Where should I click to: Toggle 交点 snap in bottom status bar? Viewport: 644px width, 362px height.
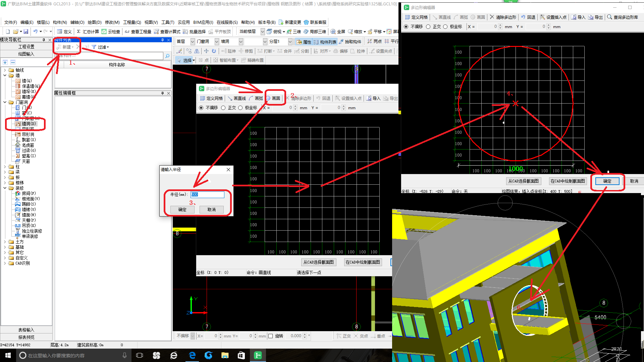pyautogui.click(x=361, y=336)
